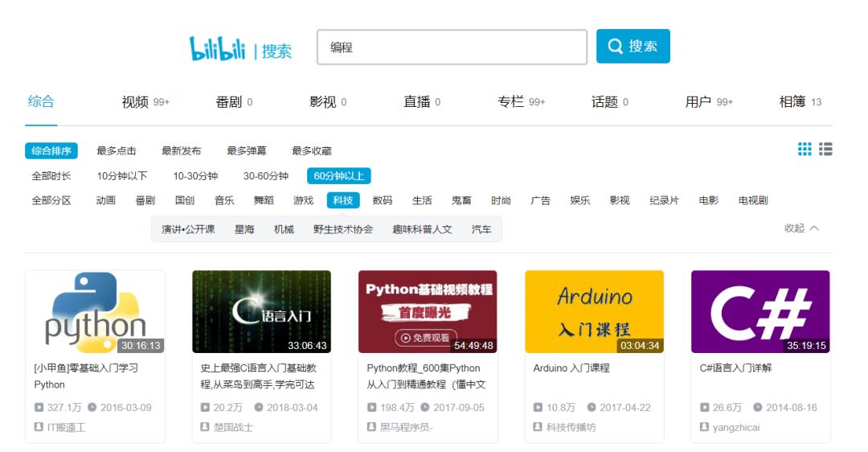Filter by 音乐 category
The height and width of the screenshot is (452, 868).
(224, 200)
